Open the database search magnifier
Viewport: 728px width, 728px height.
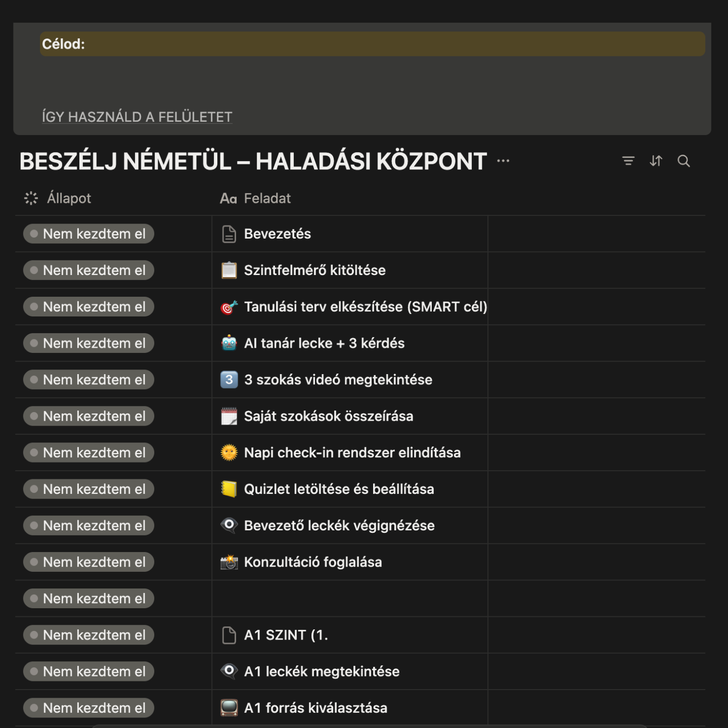click(684, 161)
